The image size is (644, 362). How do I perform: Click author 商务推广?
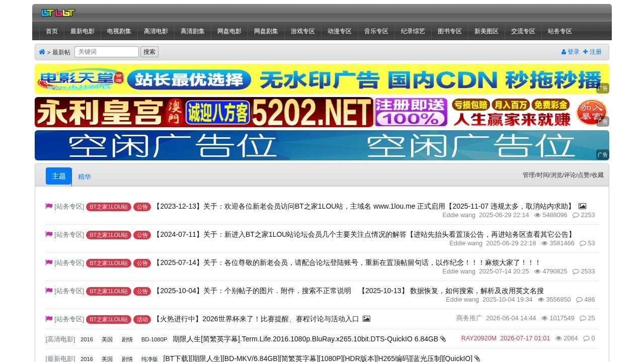point(469,318)
